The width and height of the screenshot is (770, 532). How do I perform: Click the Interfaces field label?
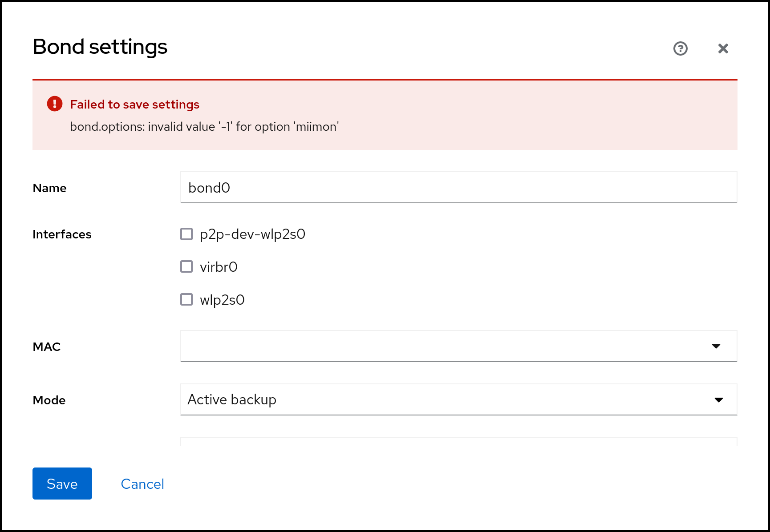[x=62, y=234]
